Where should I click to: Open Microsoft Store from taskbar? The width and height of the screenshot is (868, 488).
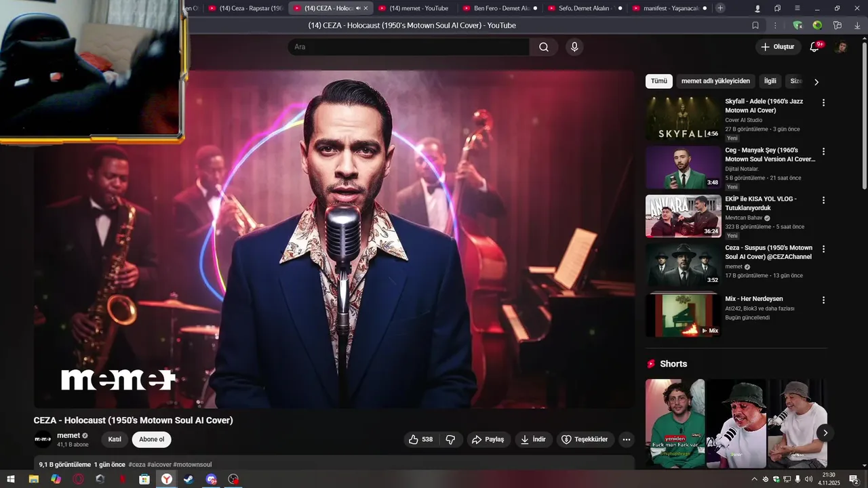(144, 479)
